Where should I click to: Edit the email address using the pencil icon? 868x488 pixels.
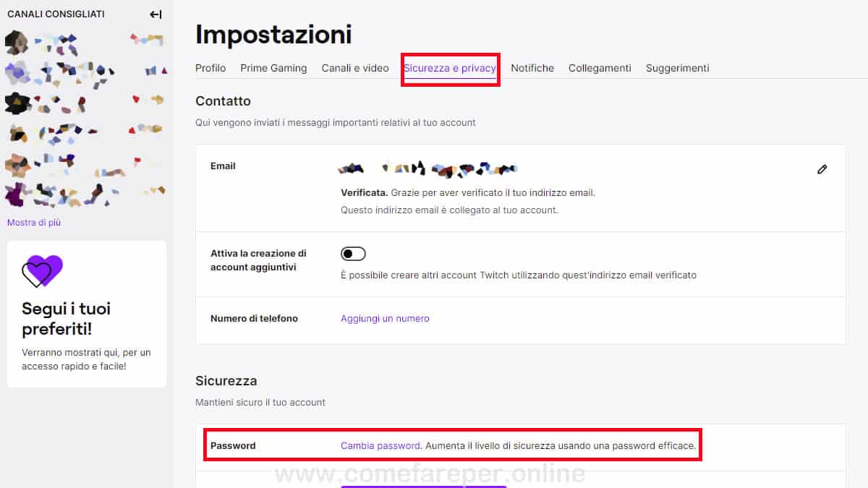click(x=822, y=168)
